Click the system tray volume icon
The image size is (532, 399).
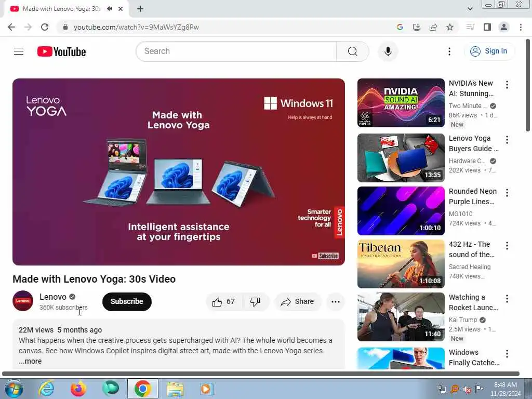pos(467,389)
